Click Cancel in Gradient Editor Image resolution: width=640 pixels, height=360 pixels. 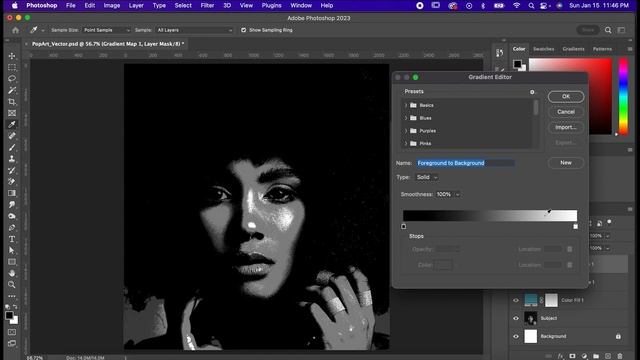coord(566,112)
